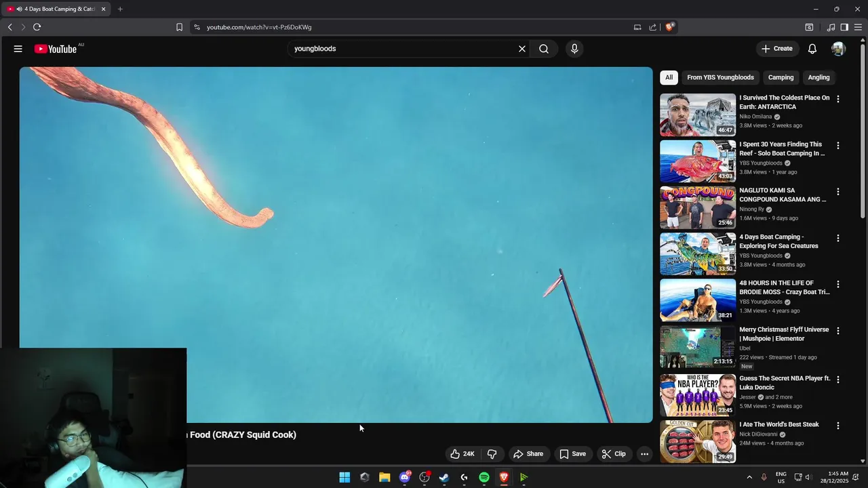Bookmark this page in the address bar
The height and width of the screenshot is (488, 868).
(x=179, y=27)
